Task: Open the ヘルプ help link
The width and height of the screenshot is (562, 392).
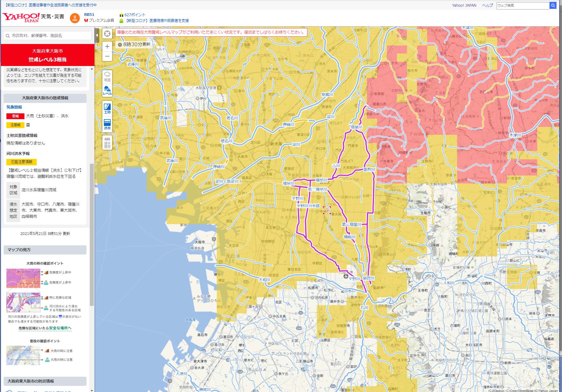Action: pos(487,5)
